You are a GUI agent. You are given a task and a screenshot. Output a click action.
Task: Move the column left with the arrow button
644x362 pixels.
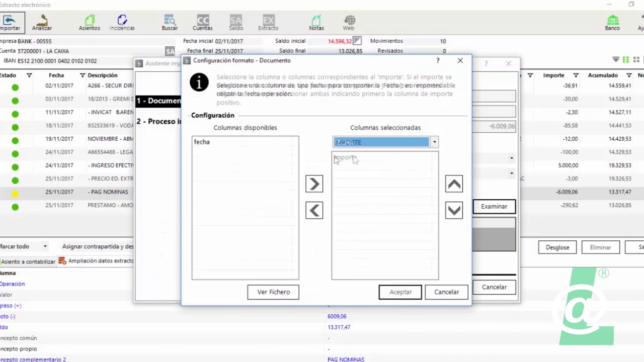[314, 210]
